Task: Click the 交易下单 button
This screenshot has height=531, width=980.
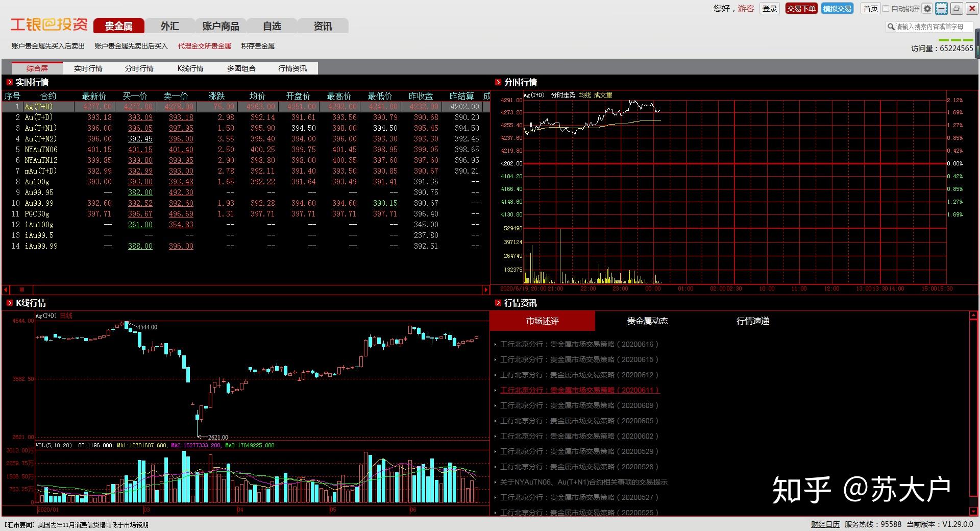Action: 801,9
